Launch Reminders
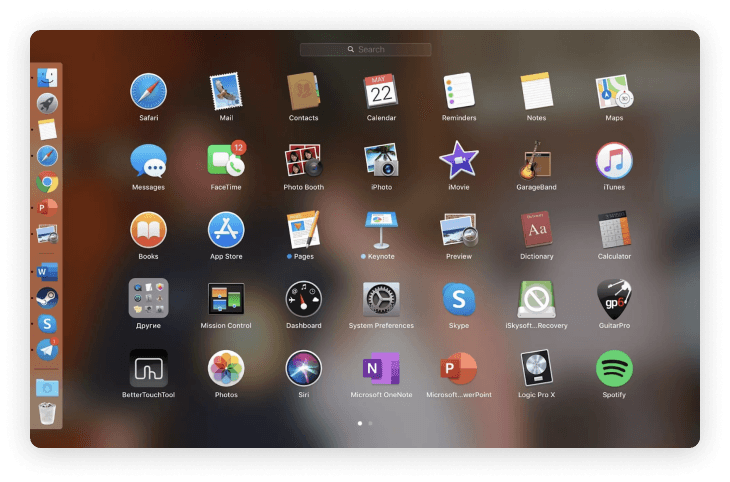The image size is (730, 482). (459, 91)
